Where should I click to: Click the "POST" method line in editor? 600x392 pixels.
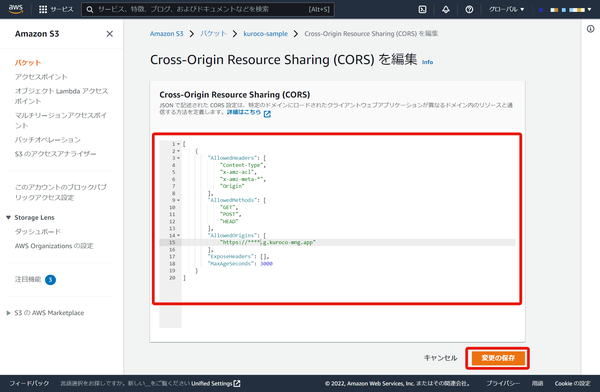230,214
